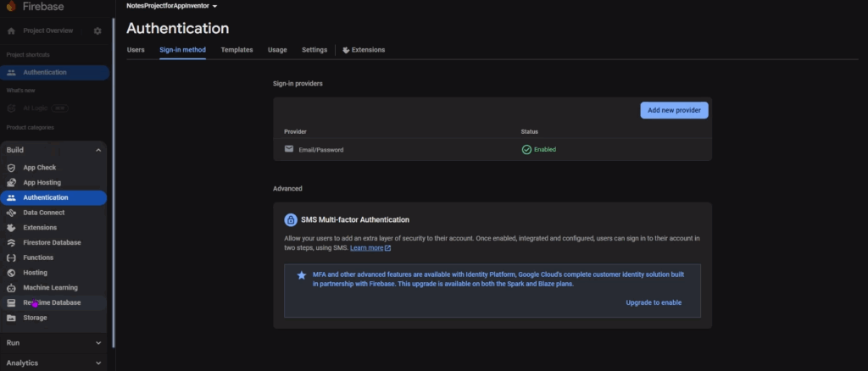Viewport: 868px width, 371px height.
Task: Click the Storage folder icon
Action: tap(11, 318)
